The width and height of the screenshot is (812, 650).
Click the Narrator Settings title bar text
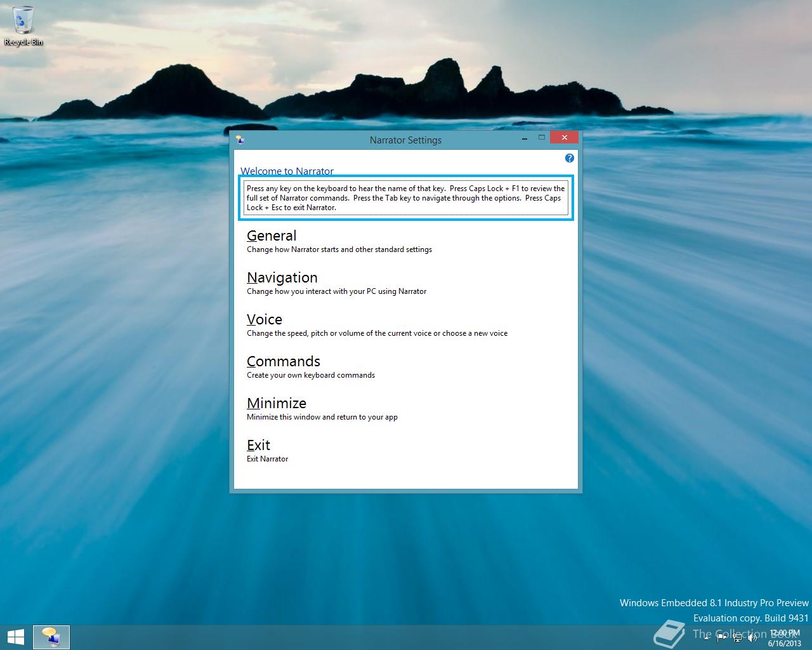[x=405, y=140]
